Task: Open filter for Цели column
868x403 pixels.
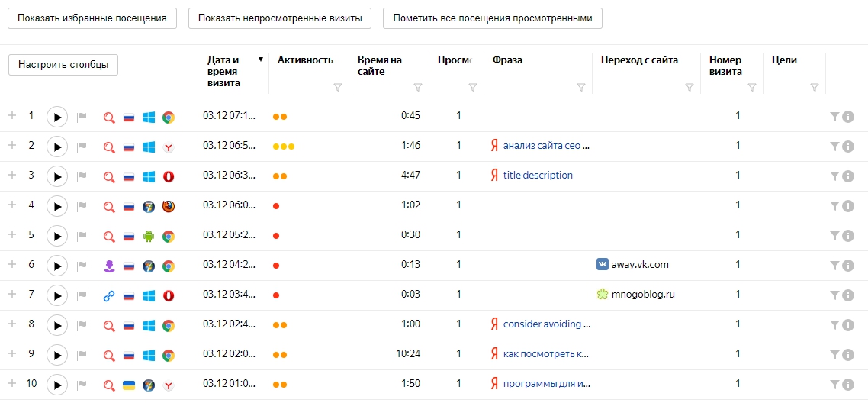Action: point(815,88)
